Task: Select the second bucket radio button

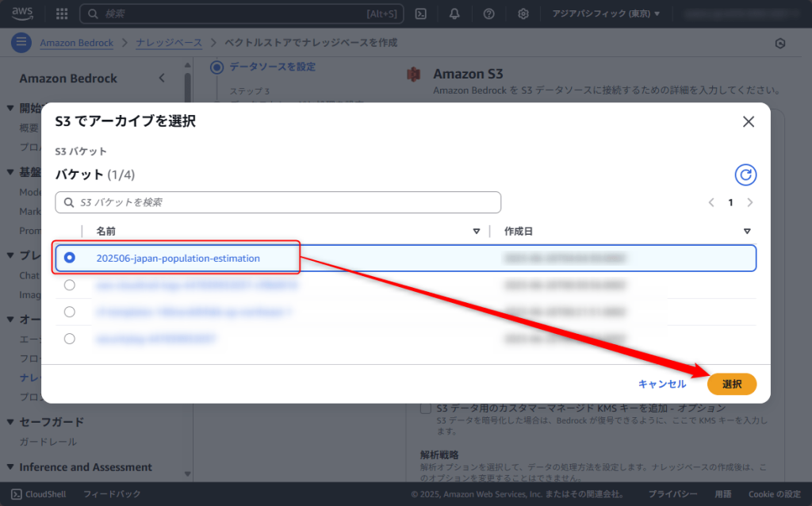Action: tap(70, 285)
